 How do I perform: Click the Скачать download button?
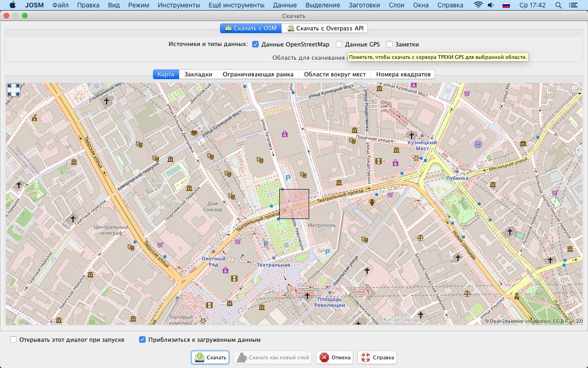[210, 357]
